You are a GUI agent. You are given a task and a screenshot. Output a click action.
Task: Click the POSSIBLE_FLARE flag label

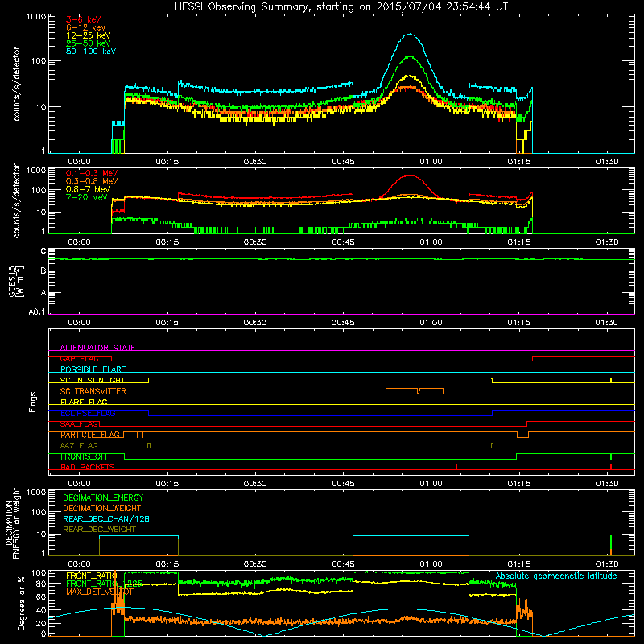tap(93, 369)
